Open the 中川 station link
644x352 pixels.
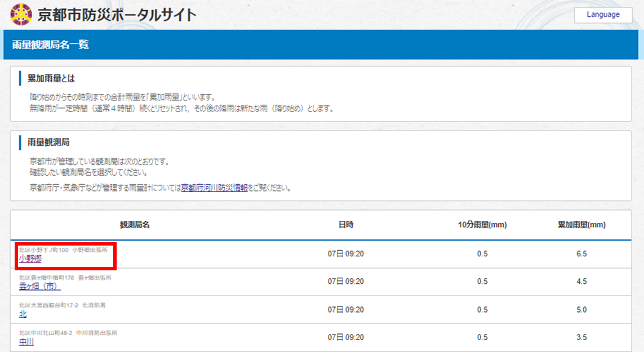pyautogui.click(x=26, y=341)
